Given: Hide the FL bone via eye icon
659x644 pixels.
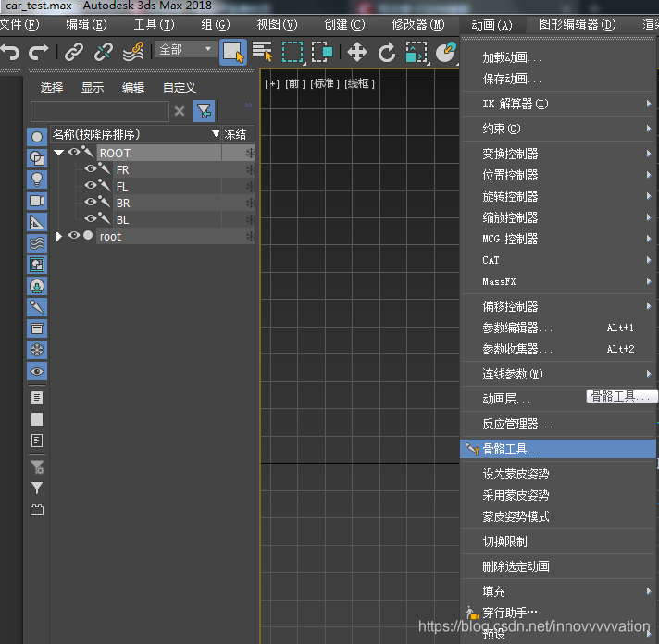Looking at the screenshot, I should pos(91,185).
